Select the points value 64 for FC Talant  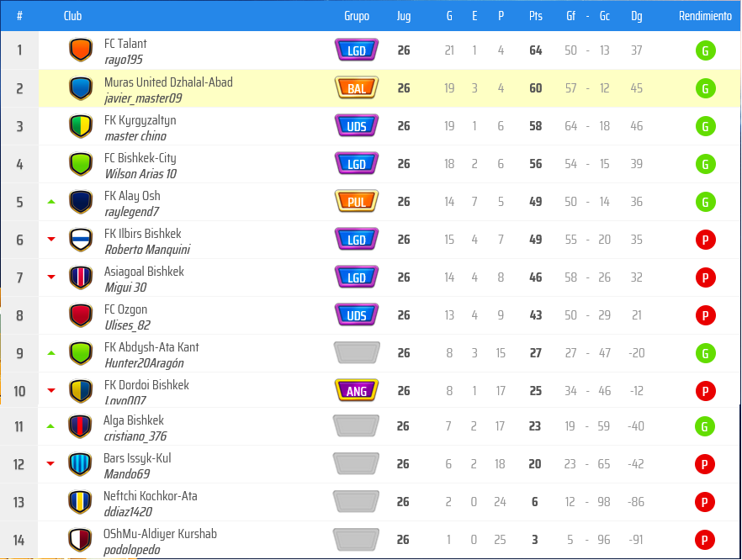click(536, 50)
